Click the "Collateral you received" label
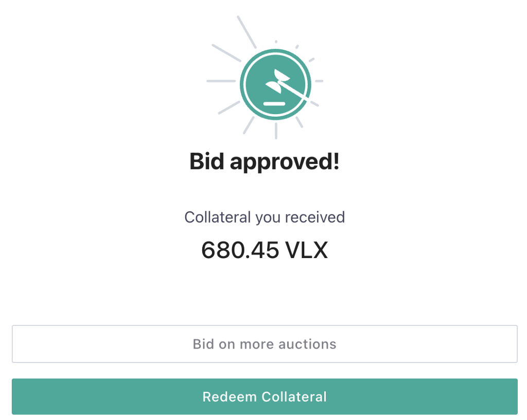 click(x=265, y=217)
